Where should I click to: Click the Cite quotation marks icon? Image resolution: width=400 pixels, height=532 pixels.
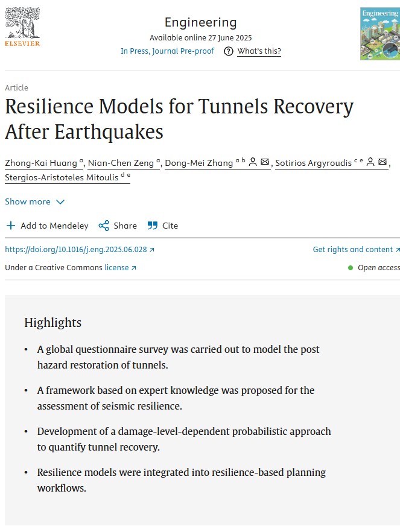[152, 226]
